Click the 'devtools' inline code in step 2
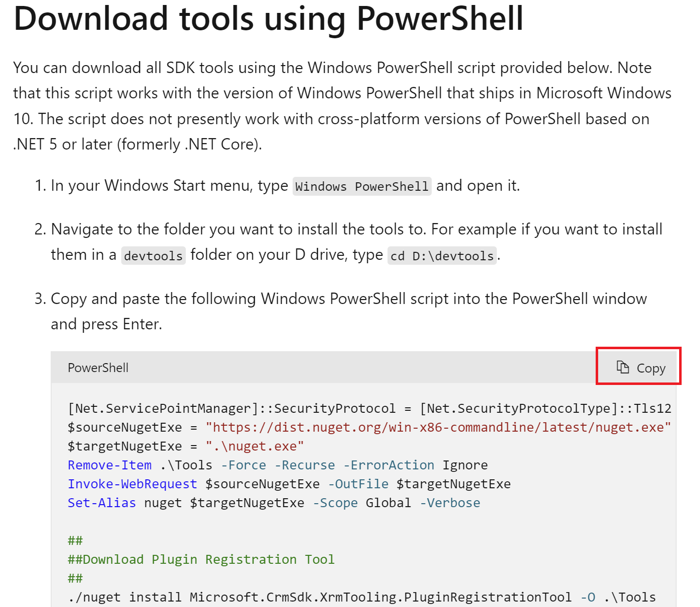The image size is (700, 607). pyautogui.click(x=153, y=256)
